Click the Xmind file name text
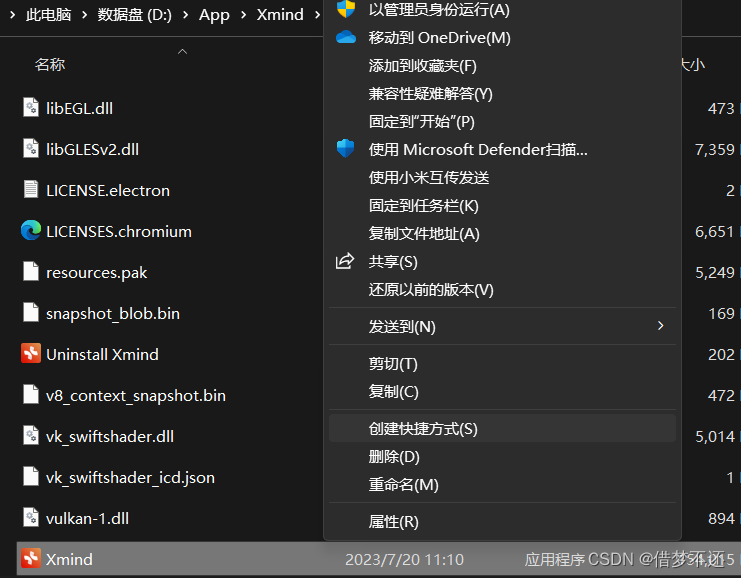 click(69, 560)
